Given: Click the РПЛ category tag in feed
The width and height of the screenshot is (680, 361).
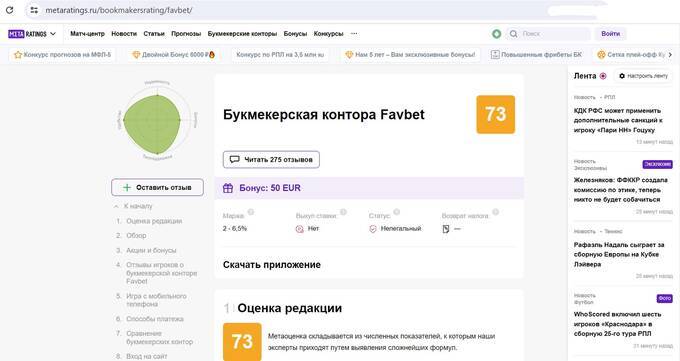Looking at the screenshot, I should [609, 97].
